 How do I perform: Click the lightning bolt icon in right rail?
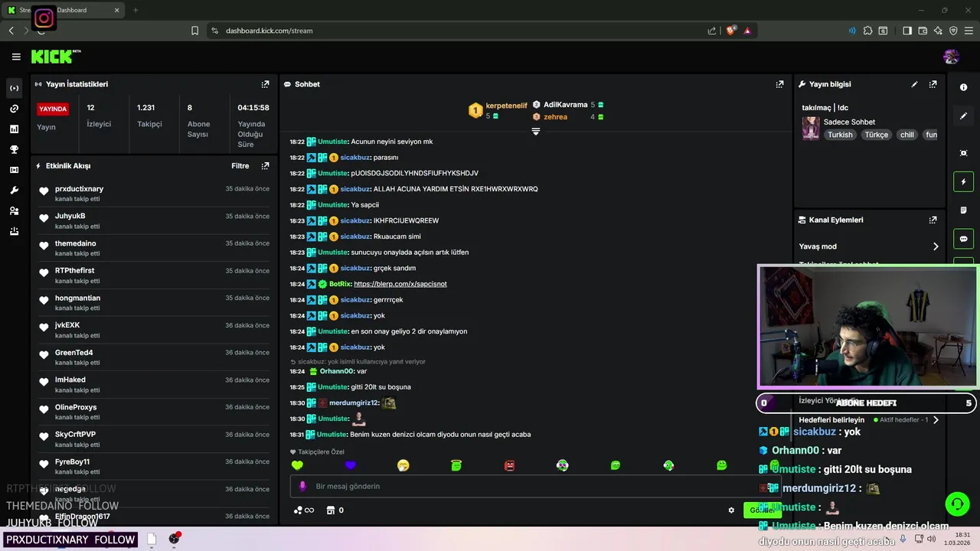tap(964, 182)
